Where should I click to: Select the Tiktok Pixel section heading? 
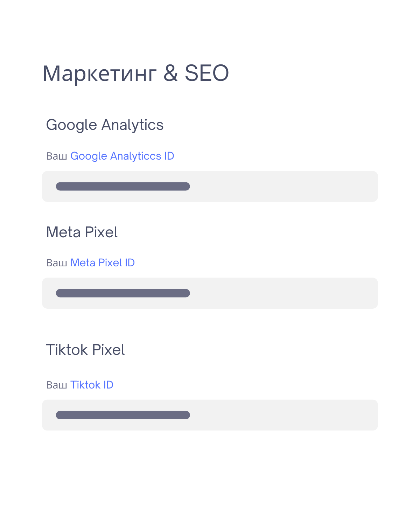(85, 350)
